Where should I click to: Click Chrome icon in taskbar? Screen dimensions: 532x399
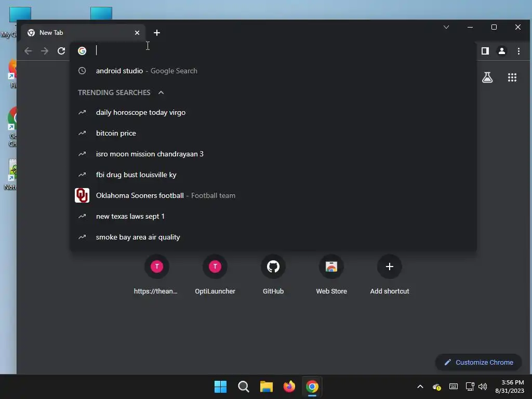312,387
